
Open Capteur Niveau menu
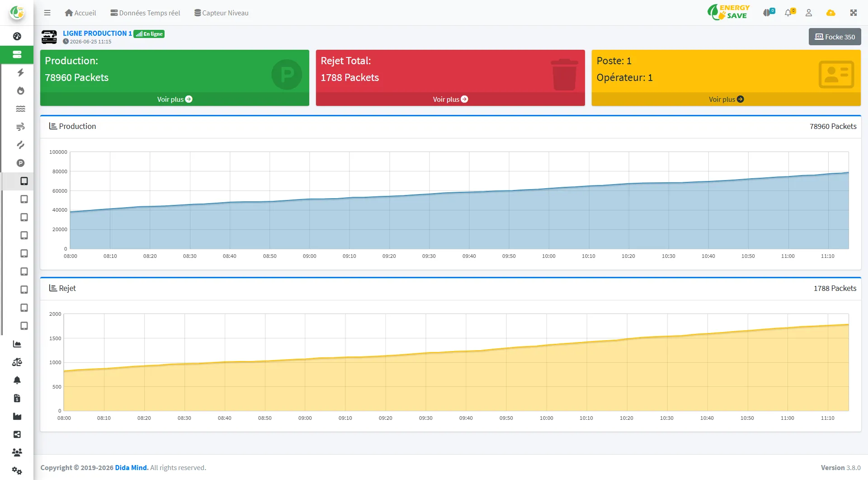[x=222, y=13]
